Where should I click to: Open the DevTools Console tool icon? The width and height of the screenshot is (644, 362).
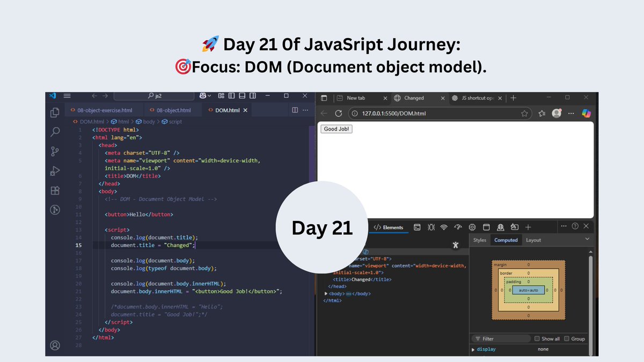[417, 227]
